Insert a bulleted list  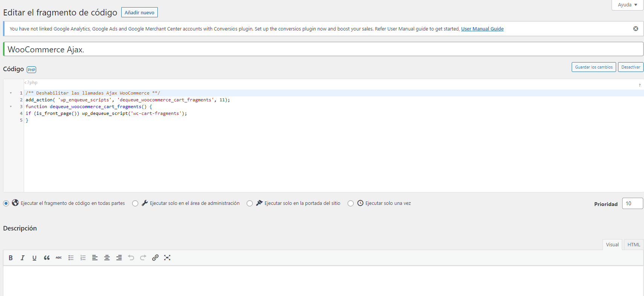click(71, 258)
